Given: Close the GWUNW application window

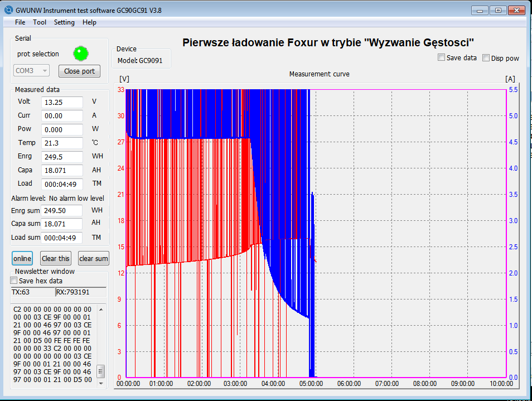Looking at the screenshot, I should [x=516, y=11].
